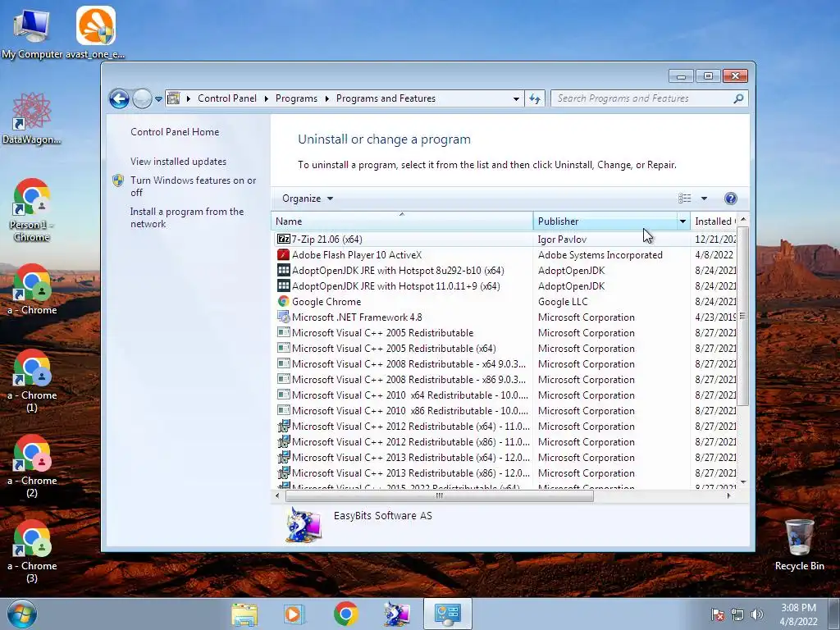The height and width of the screenshot is (630, 840).
Task: Select AdoptOpenJDK JRE with Hotspot 8u292-b10 row
Action: [x=504, y=271]
